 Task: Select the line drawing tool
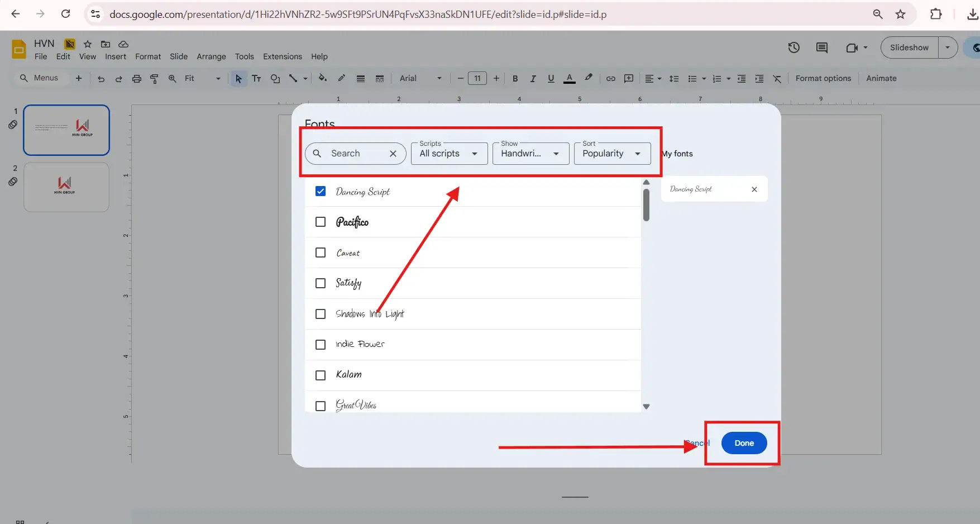coord(293,78)
